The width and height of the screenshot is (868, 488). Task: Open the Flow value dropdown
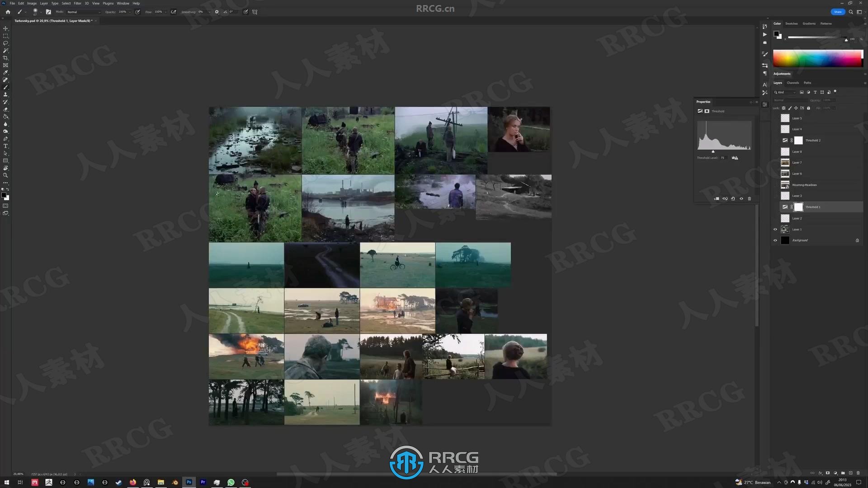point(165,12)
